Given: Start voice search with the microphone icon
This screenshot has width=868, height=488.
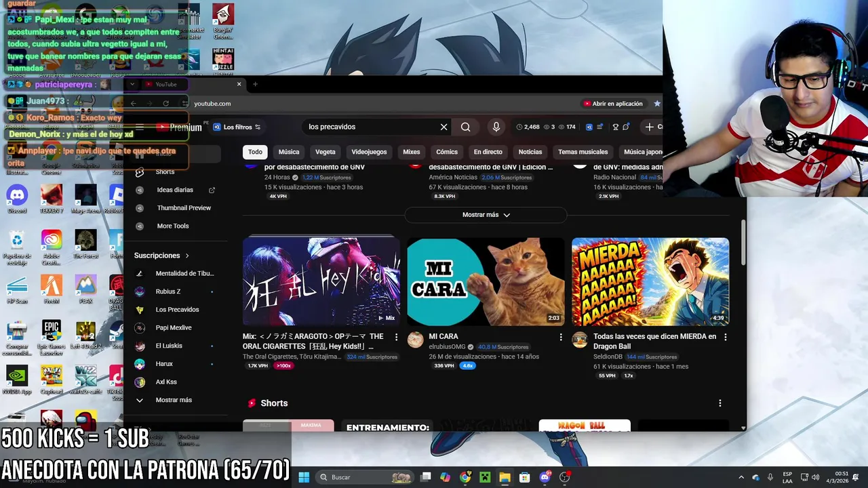Looking at the screenshot, I should (x=496, y=127).
